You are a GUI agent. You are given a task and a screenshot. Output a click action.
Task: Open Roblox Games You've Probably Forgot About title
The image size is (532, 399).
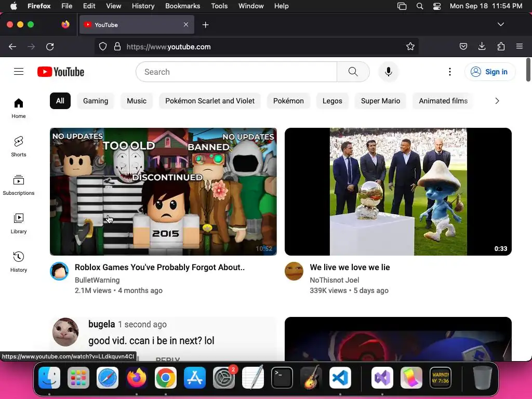click(160, 268)
